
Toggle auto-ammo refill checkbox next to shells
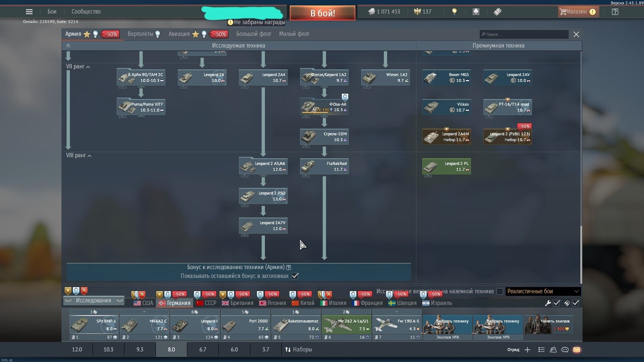[x=576, y=303]
